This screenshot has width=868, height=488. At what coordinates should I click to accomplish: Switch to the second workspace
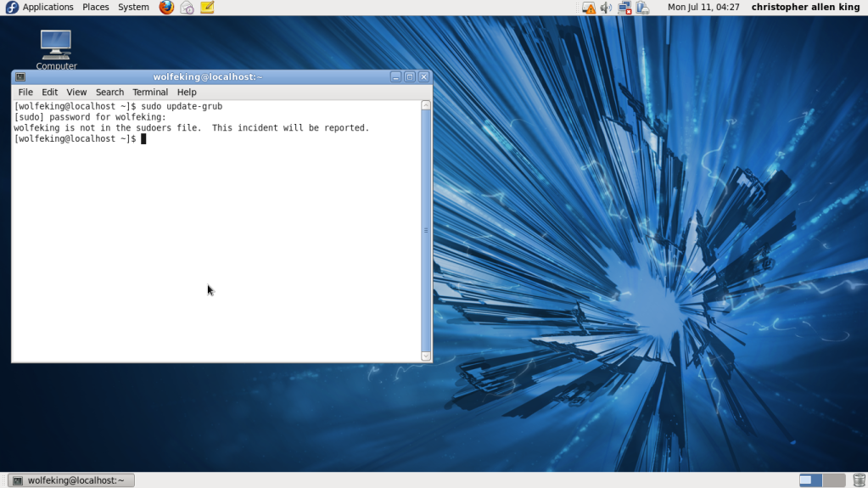coord(834,480)
